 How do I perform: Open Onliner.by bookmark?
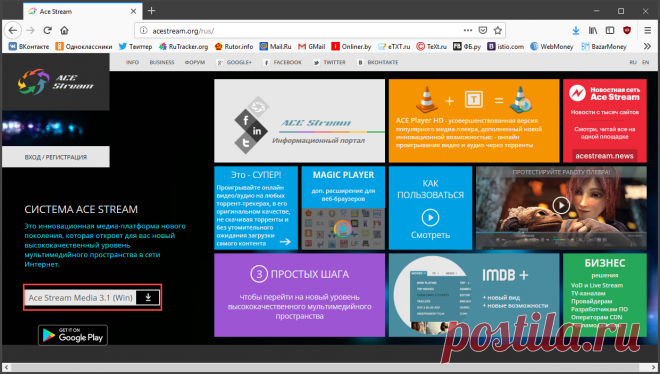(351, 46)
